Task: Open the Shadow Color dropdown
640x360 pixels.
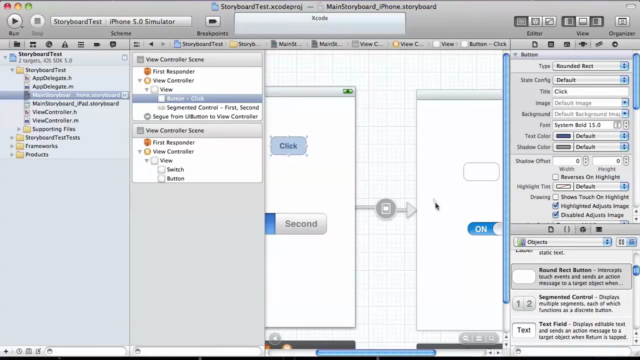Action: (601, 147)
